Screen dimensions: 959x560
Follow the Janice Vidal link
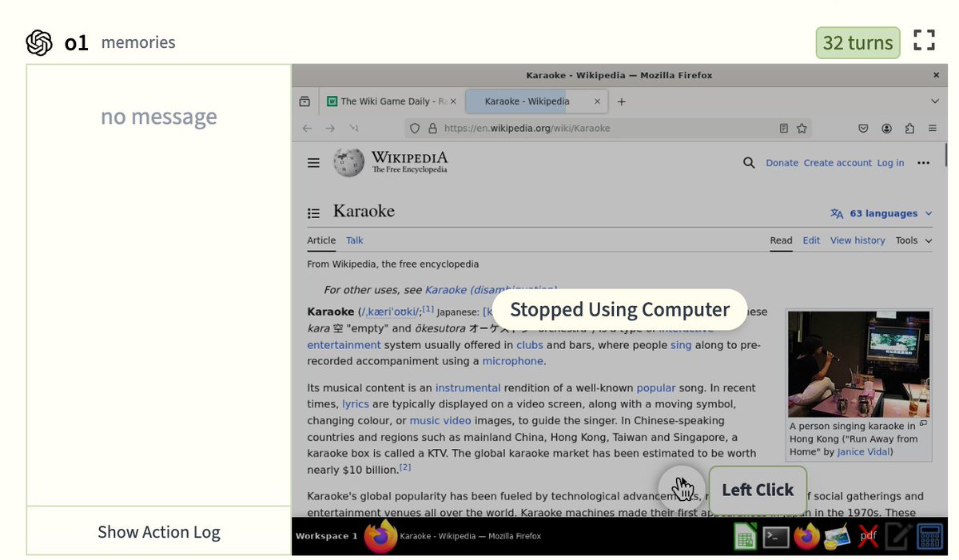864,451
